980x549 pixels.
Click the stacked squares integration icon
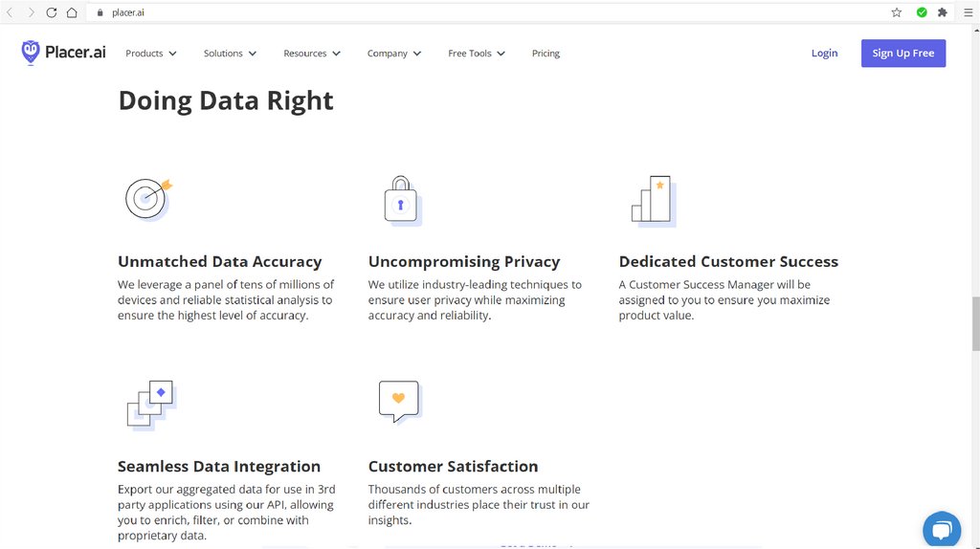click(x=151, y=403)
